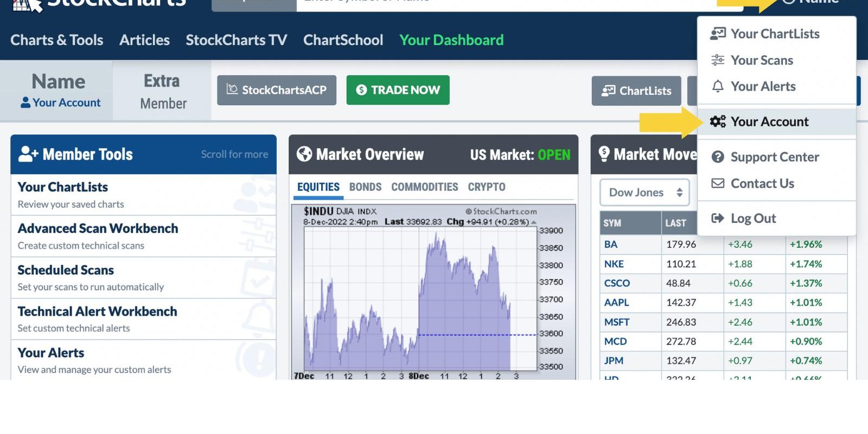Viewport: 868px width, 434px height.
Task: Click the BA last price 179.96
Action: (x=681, y=244)
